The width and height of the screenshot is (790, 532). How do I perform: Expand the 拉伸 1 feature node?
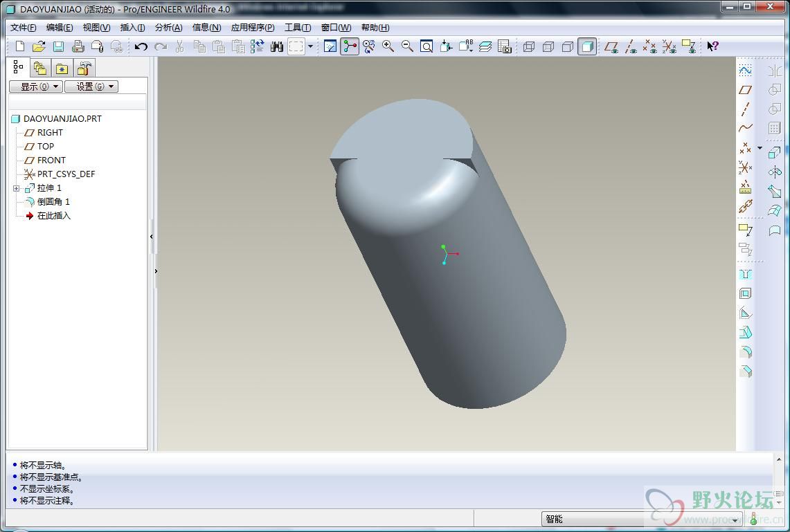click(16, 188)
